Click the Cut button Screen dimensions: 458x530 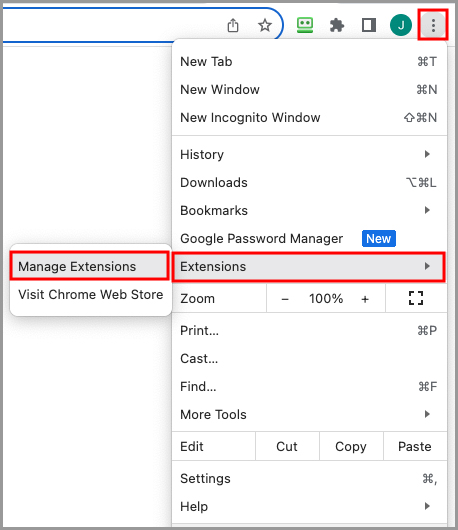[287, 447]
